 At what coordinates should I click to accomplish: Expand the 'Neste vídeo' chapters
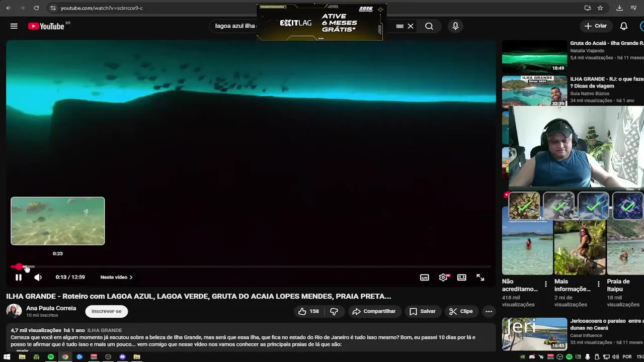tap(116, 278)
